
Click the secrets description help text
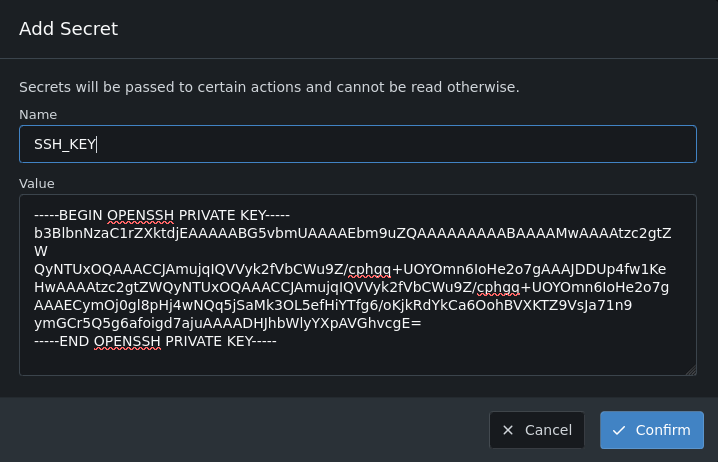pos(269,87)
